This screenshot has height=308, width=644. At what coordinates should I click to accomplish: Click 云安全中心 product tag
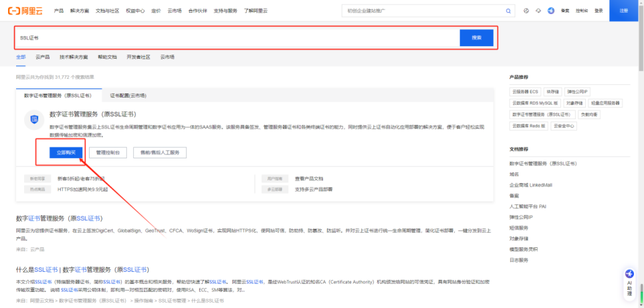pyautogui.click(x=564, y=126)
